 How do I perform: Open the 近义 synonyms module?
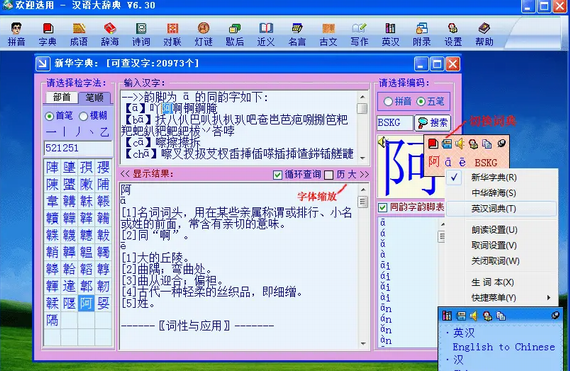click(266, 34)
